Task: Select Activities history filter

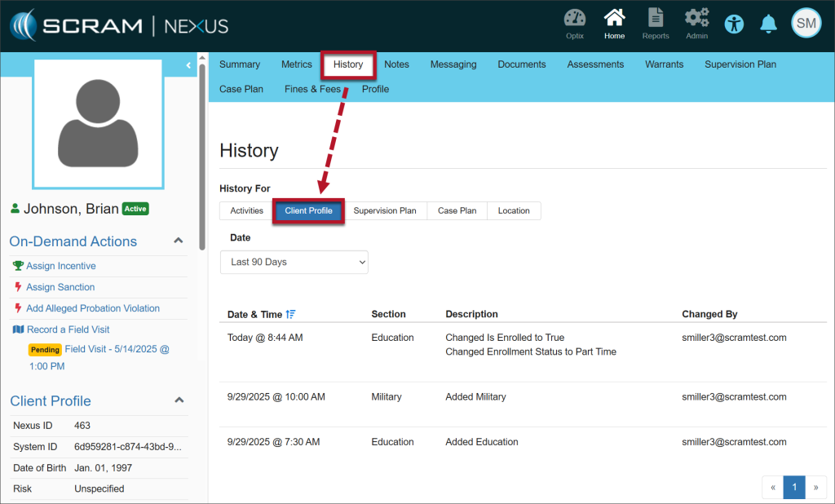Action: click(246, 210)
